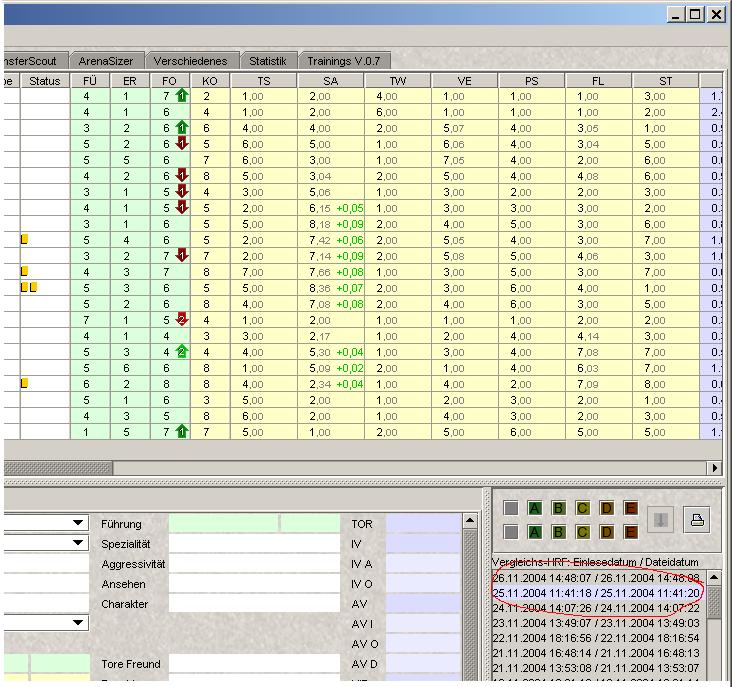
Task: Click up arrow of HRF list scrollbar
Action: click(x=714, y=577)
